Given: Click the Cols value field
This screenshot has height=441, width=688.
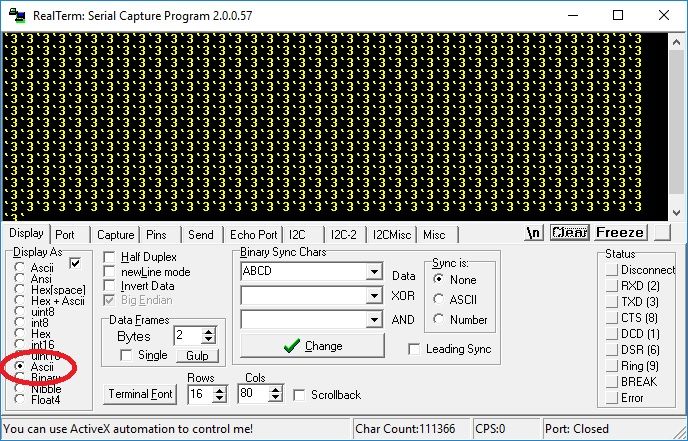Looking at the screenshot, I should (x=253, y=394).
